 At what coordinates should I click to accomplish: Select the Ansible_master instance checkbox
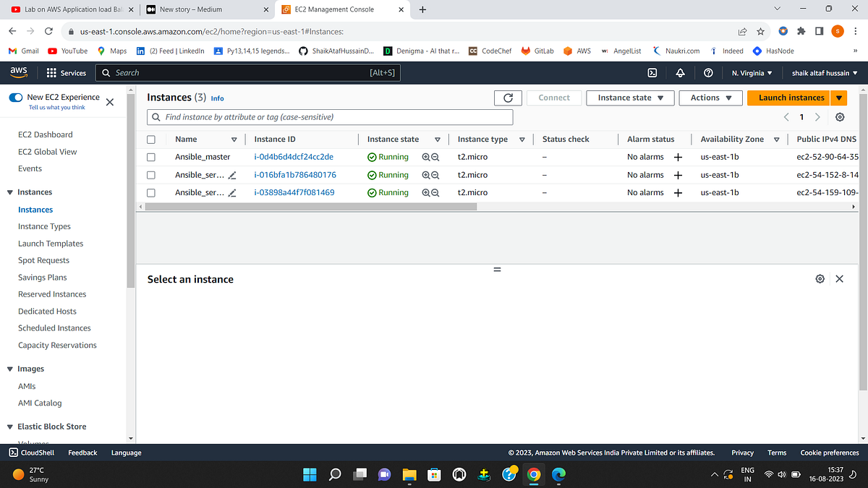(x=150, y=156)
